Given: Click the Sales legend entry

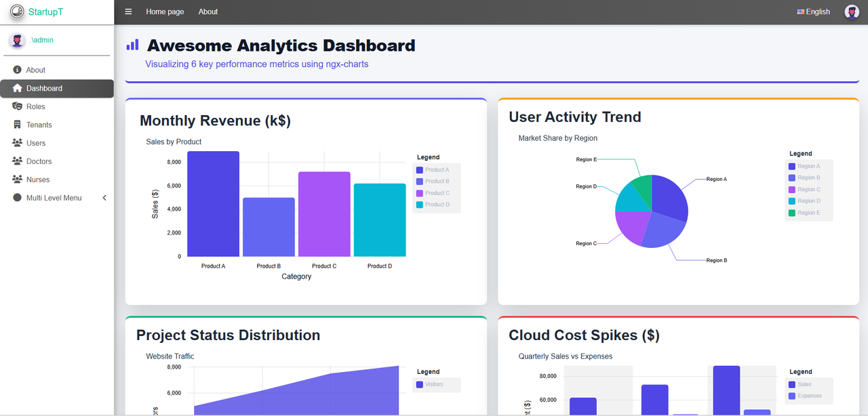Looking at the screenshot, I should (x=801, y=384).
